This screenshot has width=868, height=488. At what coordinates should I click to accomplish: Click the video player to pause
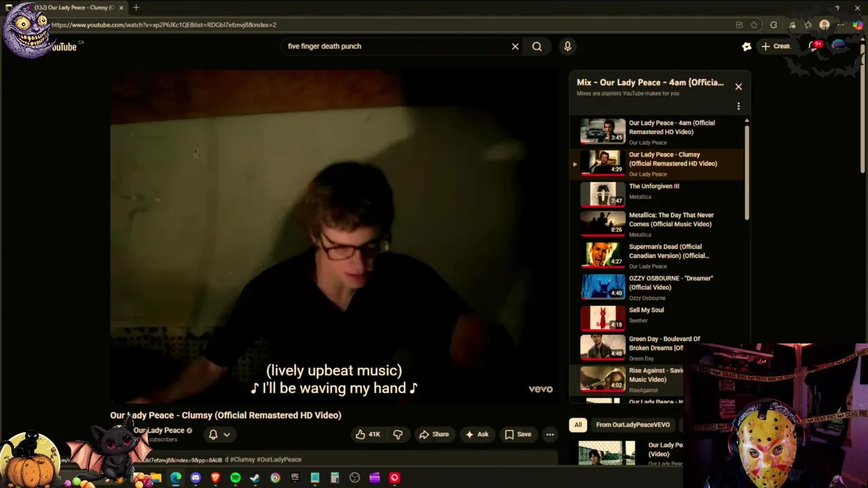334,236
